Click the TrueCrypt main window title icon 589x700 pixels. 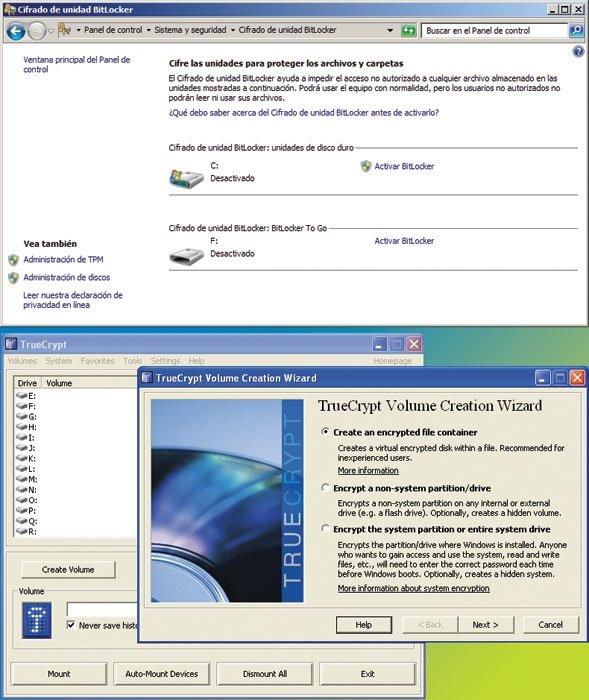tap(11, 344)
